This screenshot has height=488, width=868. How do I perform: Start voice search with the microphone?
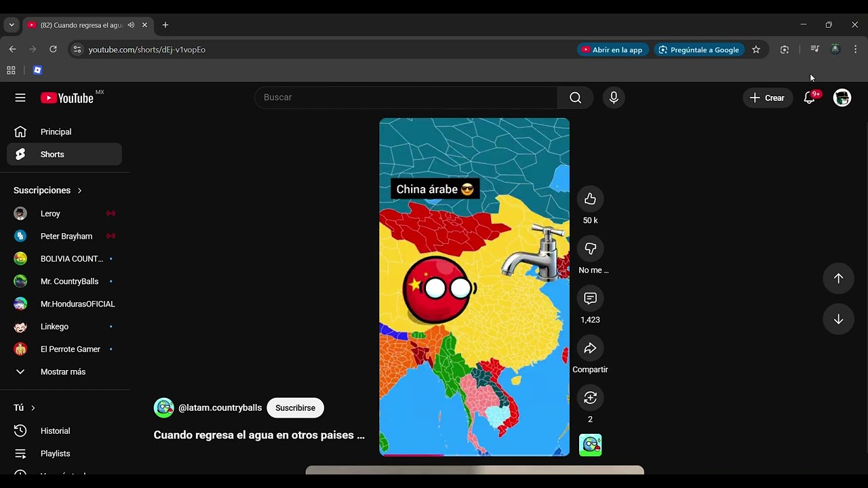[614, 98]
